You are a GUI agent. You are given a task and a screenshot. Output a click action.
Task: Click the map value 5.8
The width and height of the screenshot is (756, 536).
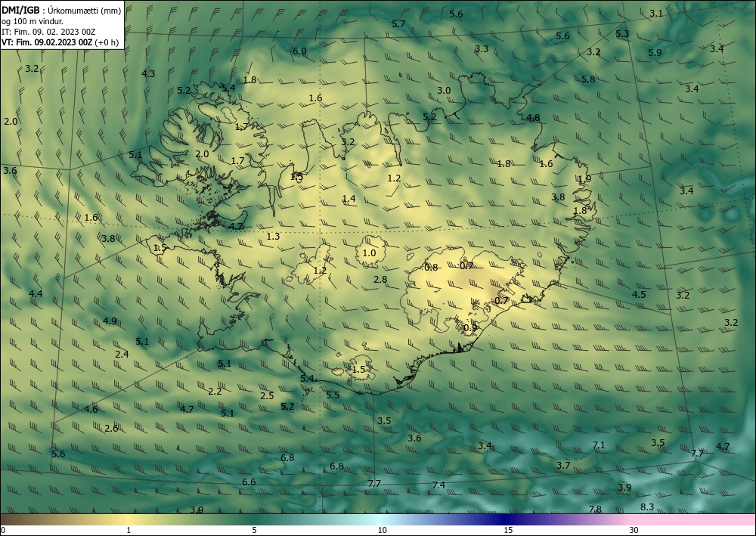[x=588, y=79]
